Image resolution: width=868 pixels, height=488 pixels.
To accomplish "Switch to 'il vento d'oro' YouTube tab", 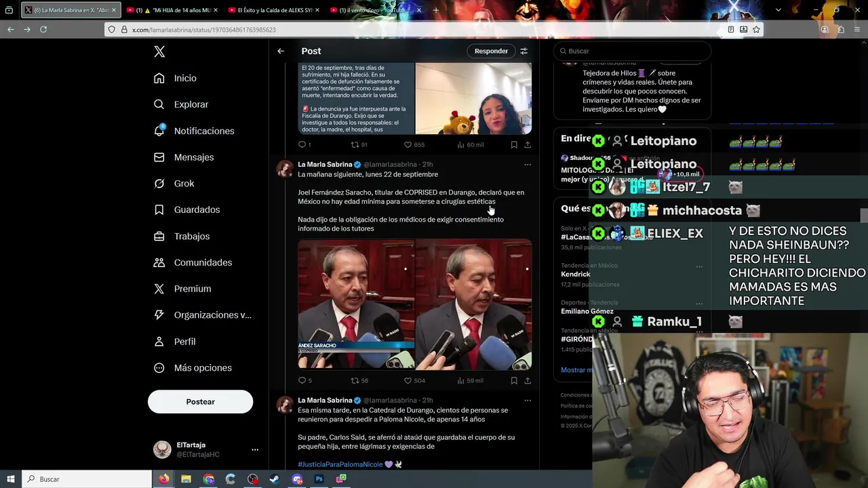I will coord(375,10).
